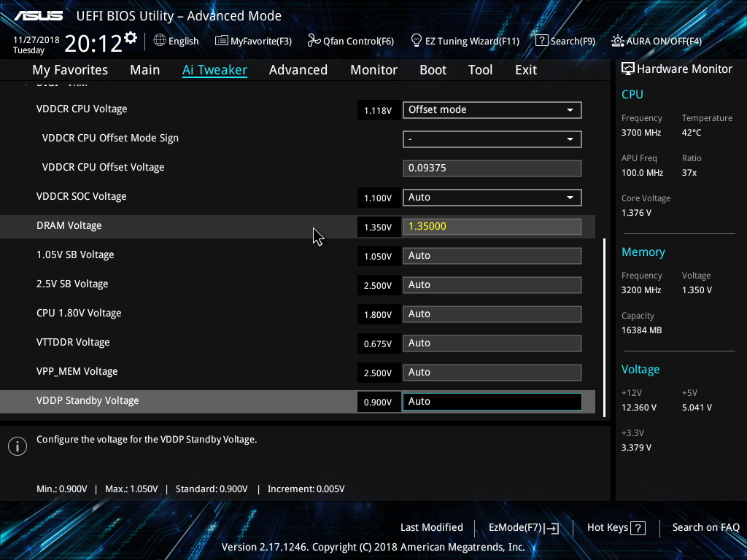747x560 pixels.
Task: Open VDDCR CPU Voltage Offset mode dropdown
Action: click(492, 110)
